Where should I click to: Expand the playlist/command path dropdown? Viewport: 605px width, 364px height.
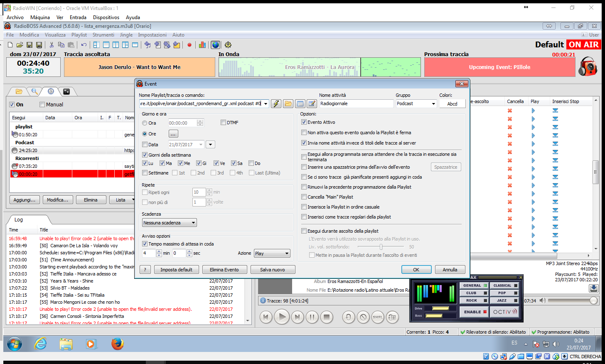266,103
